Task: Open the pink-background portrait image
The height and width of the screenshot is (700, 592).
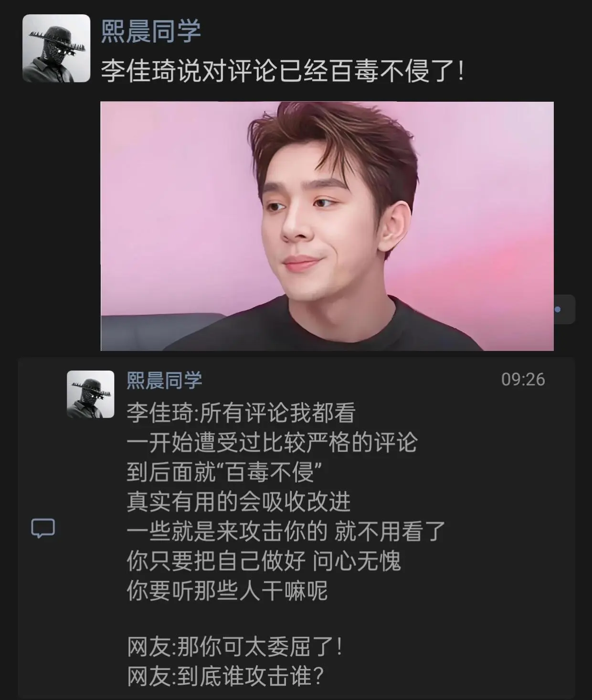Action: [327, 226]
